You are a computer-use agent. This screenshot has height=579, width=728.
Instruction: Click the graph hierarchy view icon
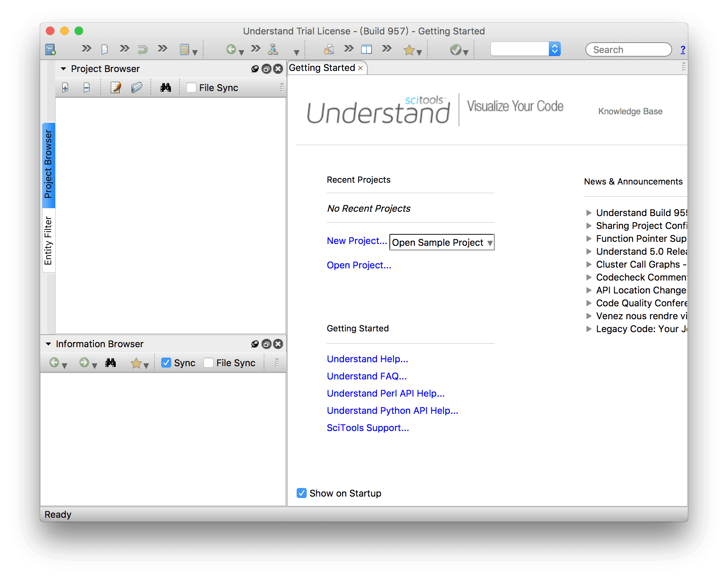click(273, 49)
